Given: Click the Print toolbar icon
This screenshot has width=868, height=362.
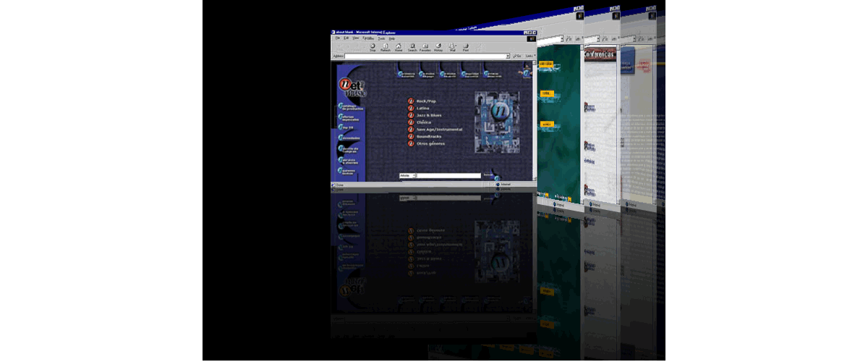Looking at the screenshot, I should pyautogui.click(x=465, y=47).
